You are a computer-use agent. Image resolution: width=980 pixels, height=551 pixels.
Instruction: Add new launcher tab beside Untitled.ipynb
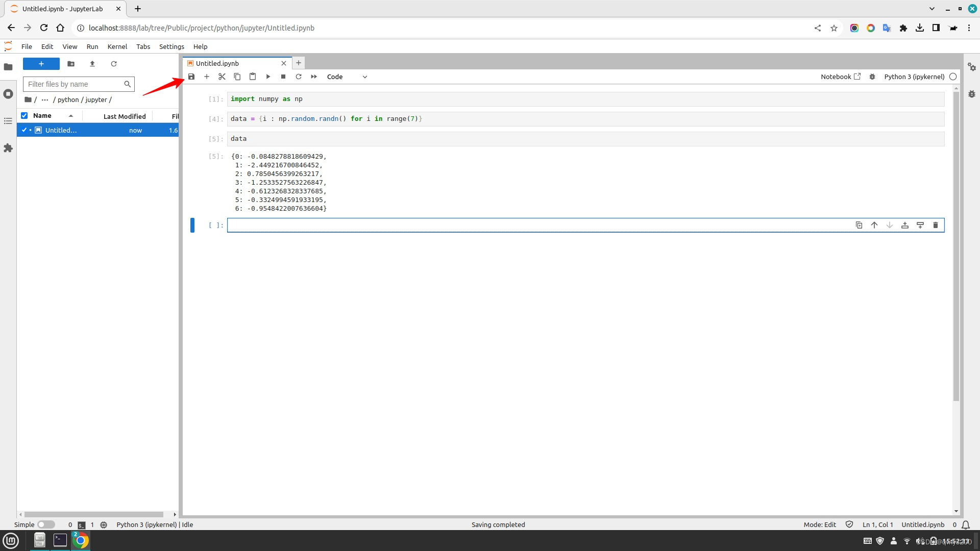click(x=299, y=63)
